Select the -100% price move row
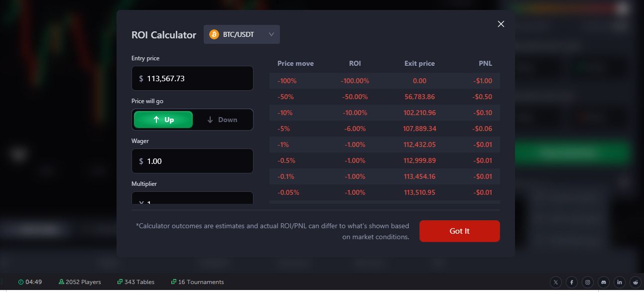This screenshot has width=644, height=292. [384, 80]
